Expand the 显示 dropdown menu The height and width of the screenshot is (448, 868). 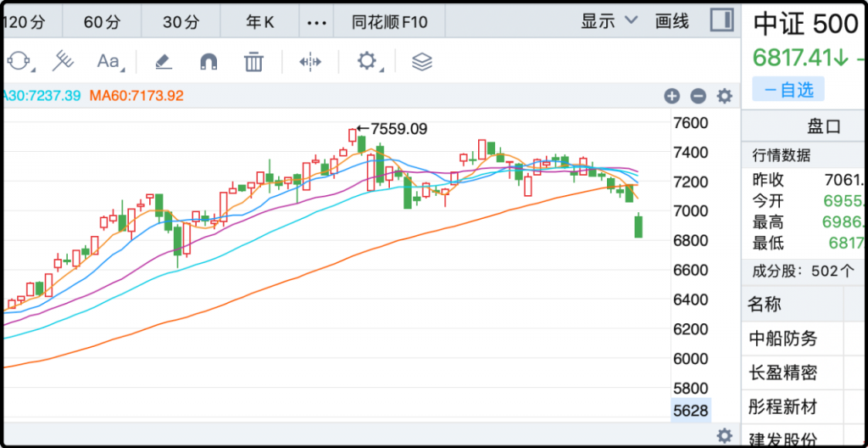[x=609, y=21]
